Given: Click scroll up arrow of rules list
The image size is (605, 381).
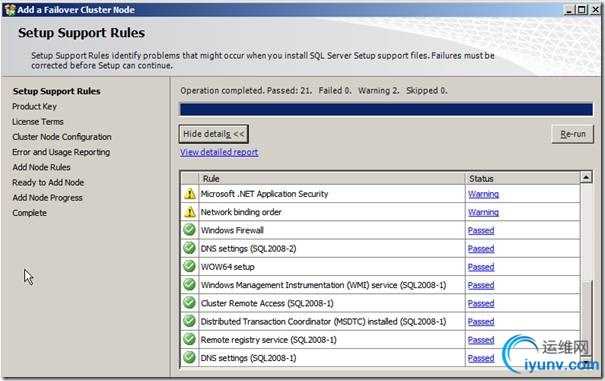Looking at the screenshot, I should click(586, 177).
